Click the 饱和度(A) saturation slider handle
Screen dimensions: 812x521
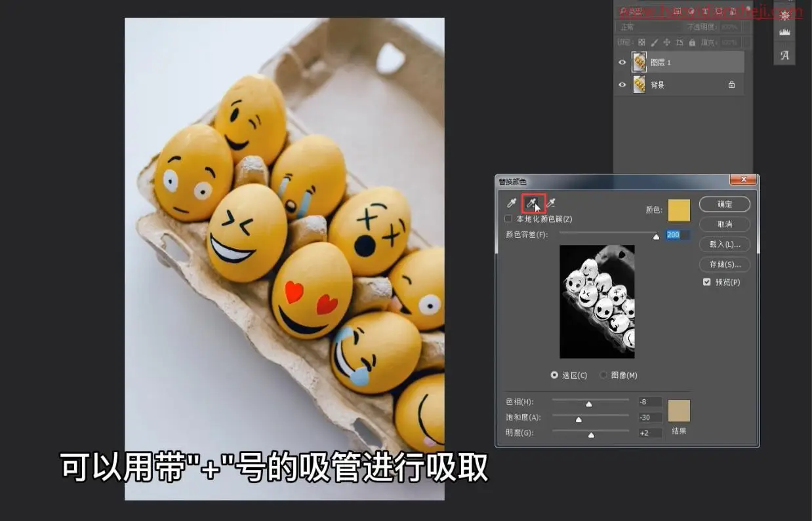click(579, 419)
